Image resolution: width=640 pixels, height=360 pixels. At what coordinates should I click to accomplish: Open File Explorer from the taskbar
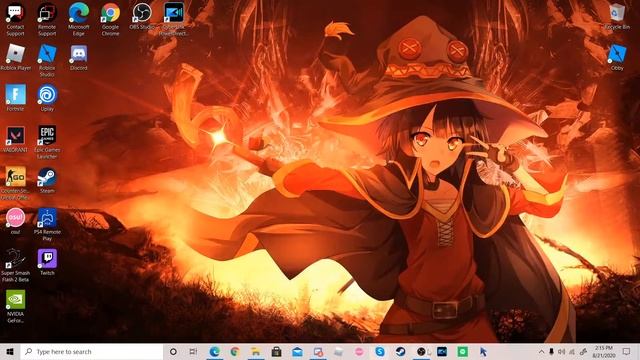click(256, 351)
